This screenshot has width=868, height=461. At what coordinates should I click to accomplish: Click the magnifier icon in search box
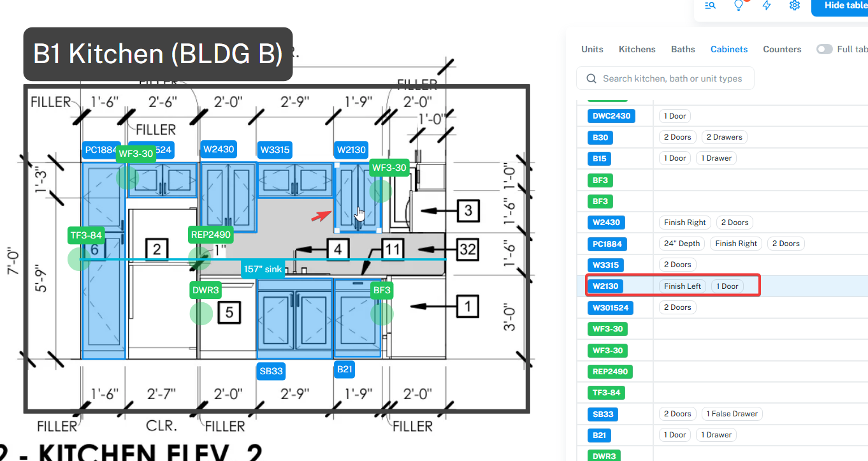[x=591, y=78]
